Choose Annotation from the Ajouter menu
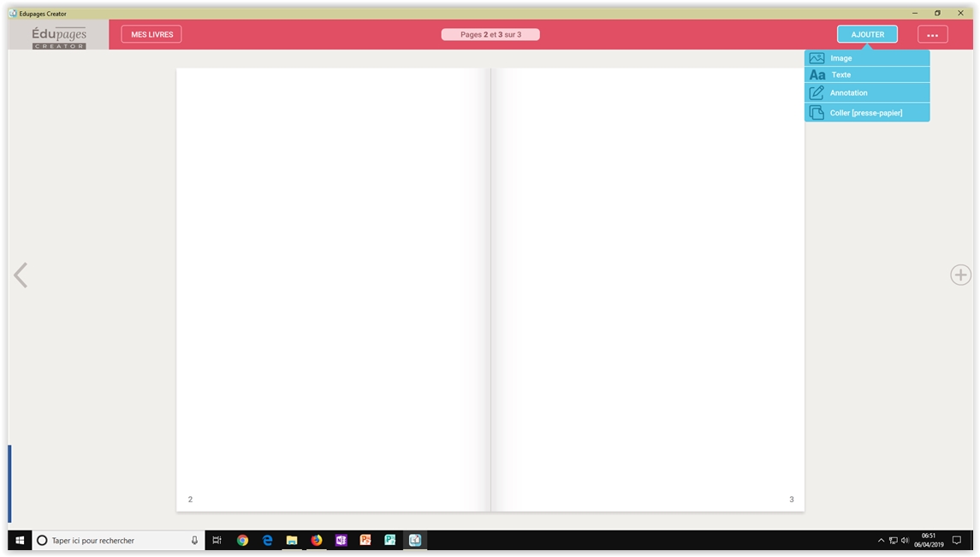This screenshot has height=557, width=980. click(x=848, y=93)
